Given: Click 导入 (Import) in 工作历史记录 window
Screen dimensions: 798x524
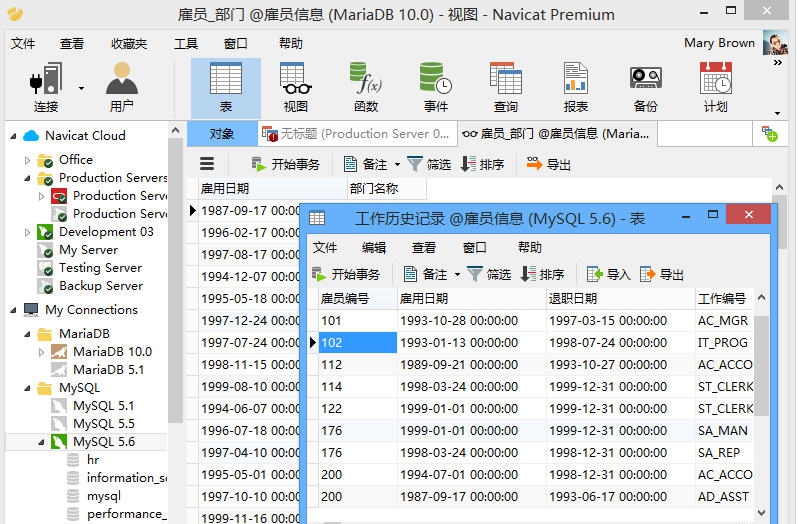Looking at the screenshot, I should [609, 275].
